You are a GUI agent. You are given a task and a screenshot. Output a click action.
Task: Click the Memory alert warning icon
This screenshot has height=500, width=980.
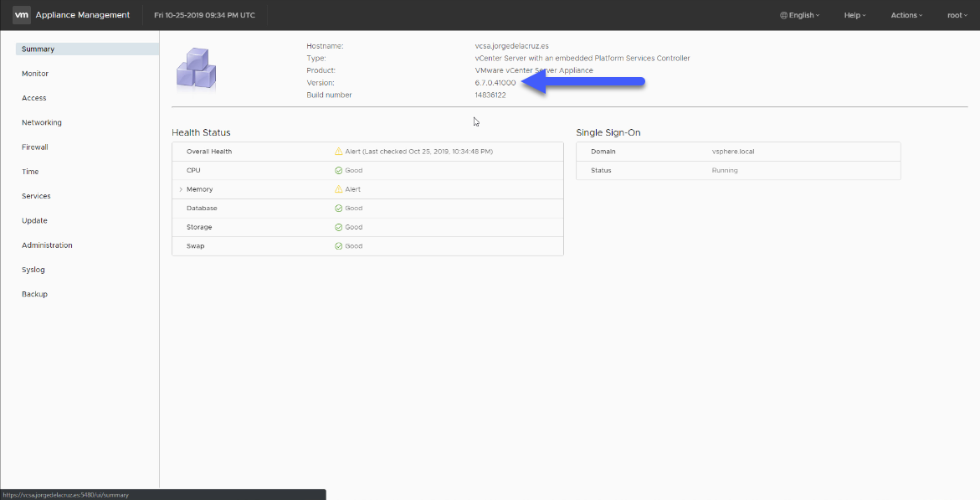[339, 189]
